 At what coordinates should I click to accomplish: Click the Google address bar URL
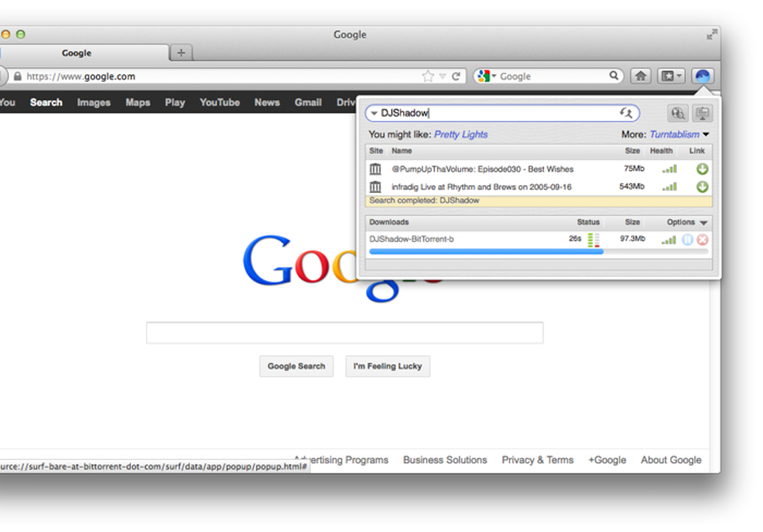pos(81,76)
